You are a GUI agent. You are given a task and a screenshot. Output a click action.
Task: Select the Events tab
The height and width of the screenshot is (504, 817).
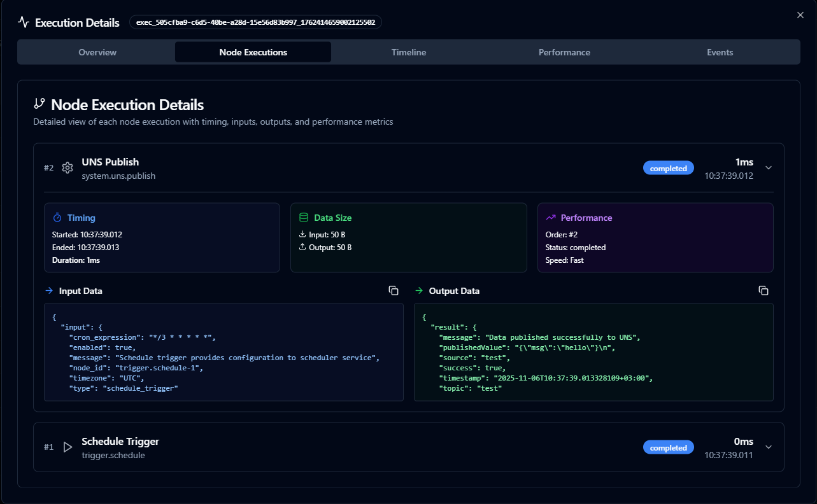(x=720, y=52)
